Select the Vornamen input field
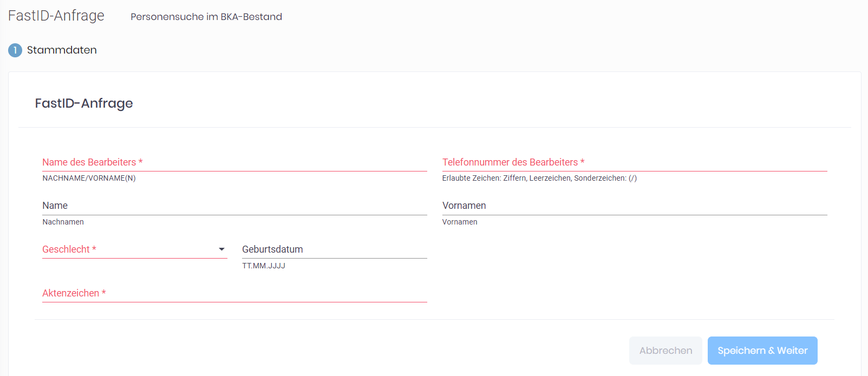The height and width of the screenshot is (376, 868). tap(635, 206)
